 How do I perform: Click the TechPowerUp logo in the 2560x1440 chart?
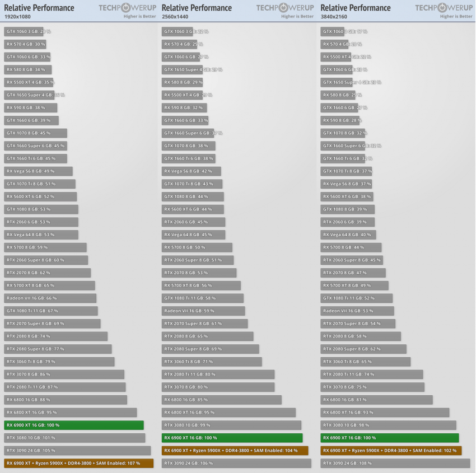(x=284, y=8)
